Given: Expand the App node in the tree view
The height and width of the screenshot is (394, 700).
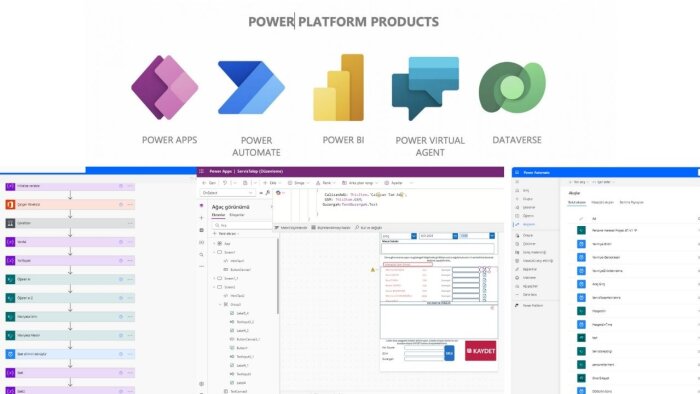Looking at the screenshot, I should tap(214, 244).
